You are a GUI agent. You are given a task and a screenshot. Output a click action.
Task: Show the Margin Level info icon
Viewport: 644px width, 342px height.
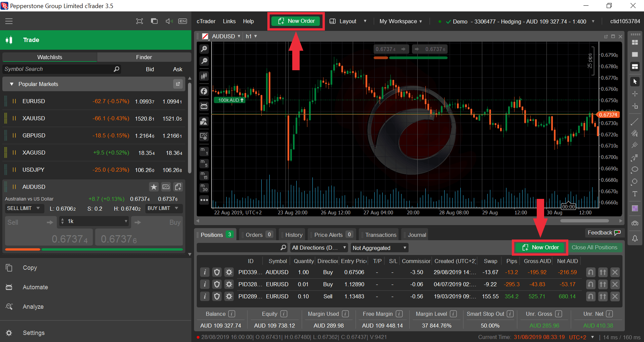tap(453, 314)
